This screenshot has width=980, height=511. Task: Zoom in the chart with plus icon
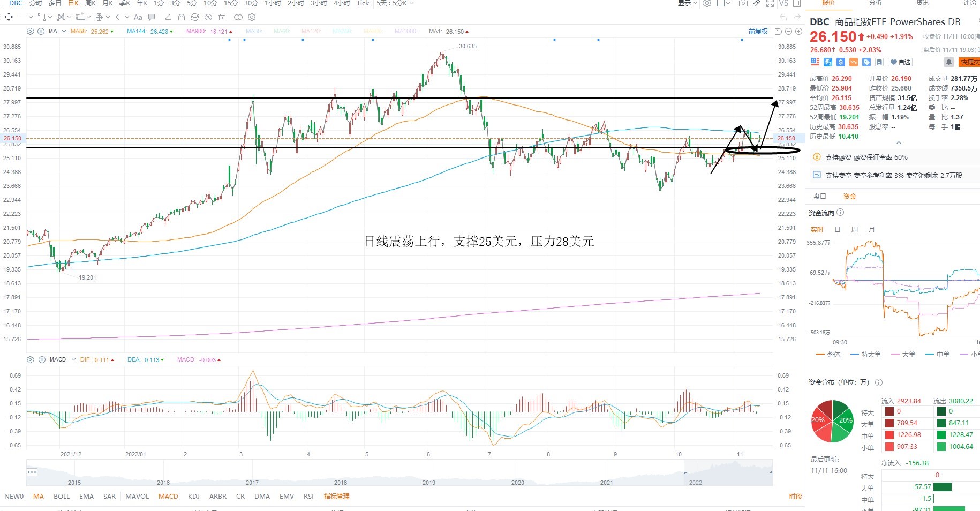tap(798, 32)
